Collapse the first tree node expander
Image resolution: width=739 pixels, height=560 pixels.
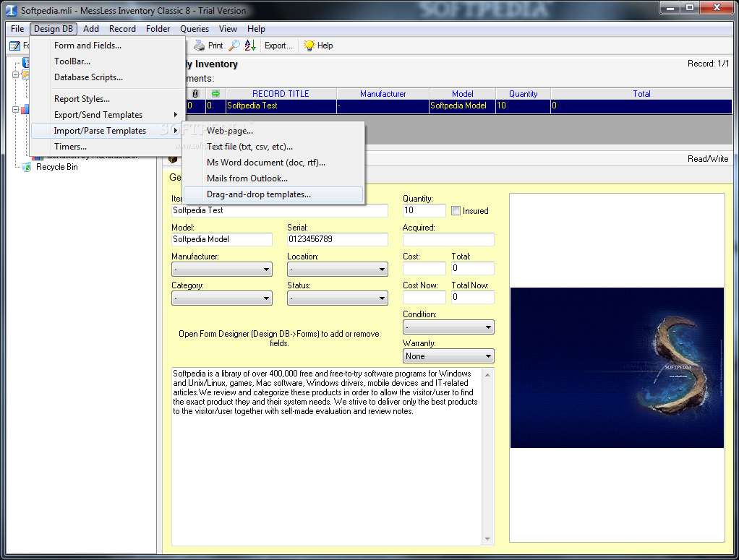[15, 74]
